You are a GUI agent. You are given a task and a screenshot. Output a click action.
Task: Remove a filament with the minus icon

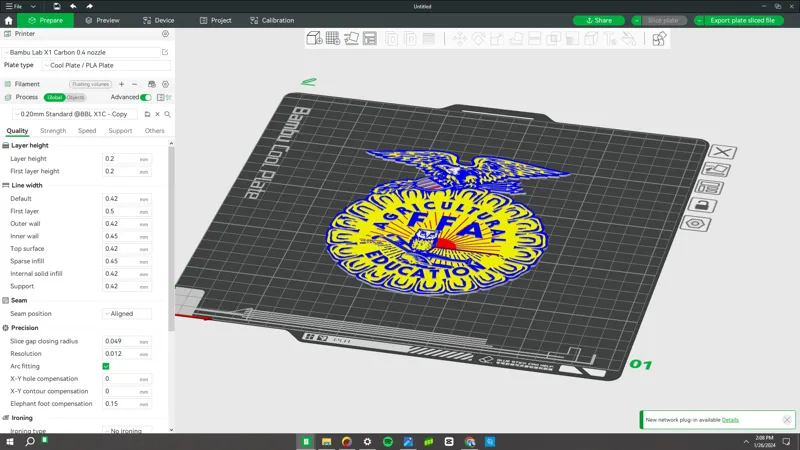(134, 84)
